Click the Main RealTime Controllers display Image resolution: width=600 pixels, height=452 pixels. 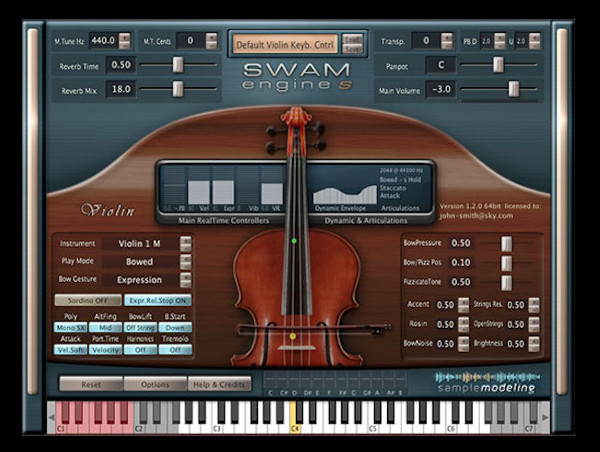[x=223, y=190]
